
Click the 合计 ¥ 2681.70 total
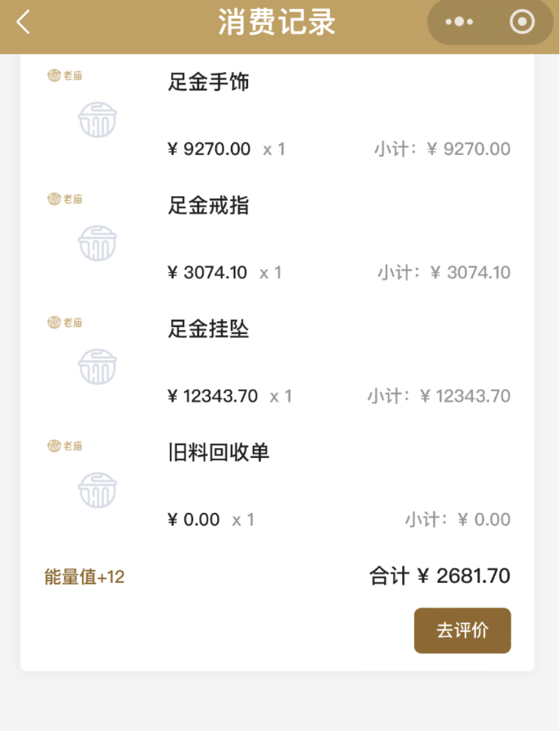point(439,576)
